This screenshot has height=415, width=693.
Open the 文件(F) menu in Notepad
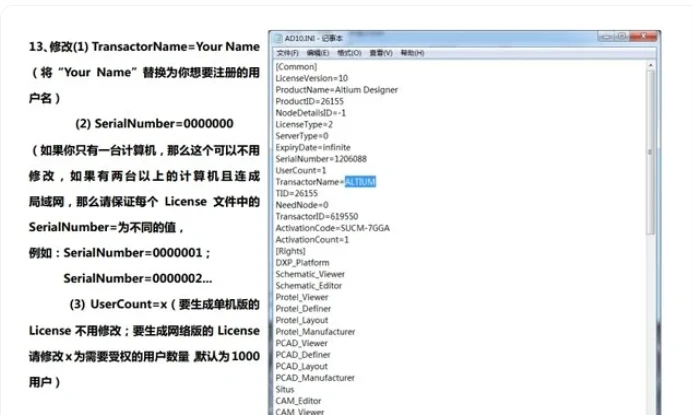(x=287, y=53)
